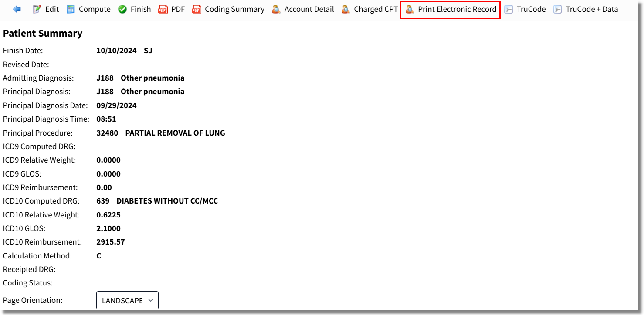Viewport: 644px width, 316px height.
Task: Click the Coding Summary PDF icon
Action: click(197, 9)
